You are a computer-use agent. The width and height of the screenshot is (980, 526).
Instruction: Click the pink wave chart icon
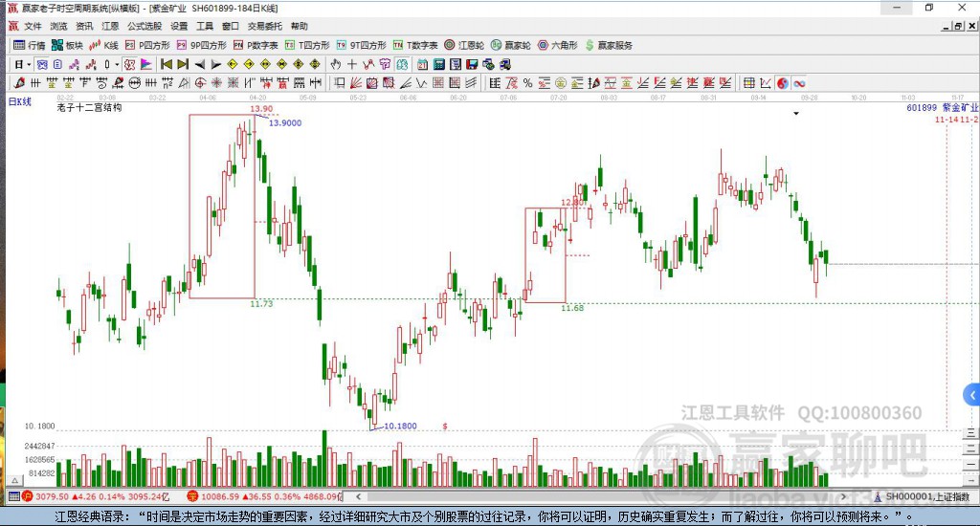pos(75,64)
